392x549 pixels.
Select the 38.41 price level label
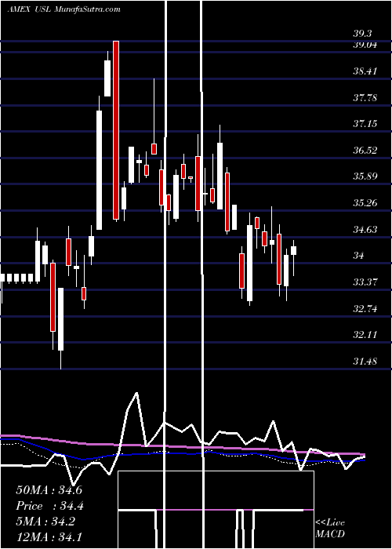(x=365, y=71)
